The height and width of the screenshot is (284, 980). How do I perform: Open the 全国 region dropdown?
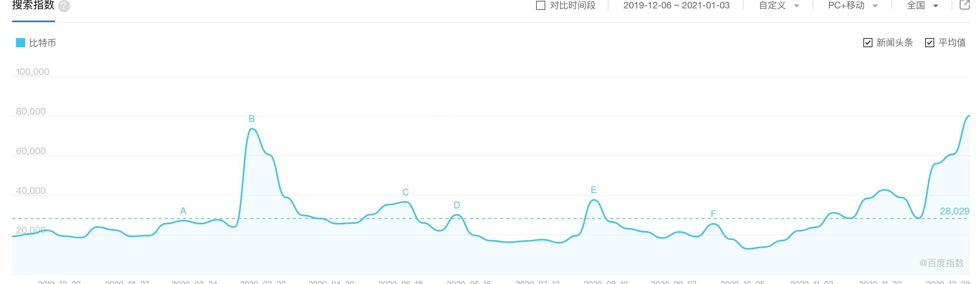tap(922, 5)
